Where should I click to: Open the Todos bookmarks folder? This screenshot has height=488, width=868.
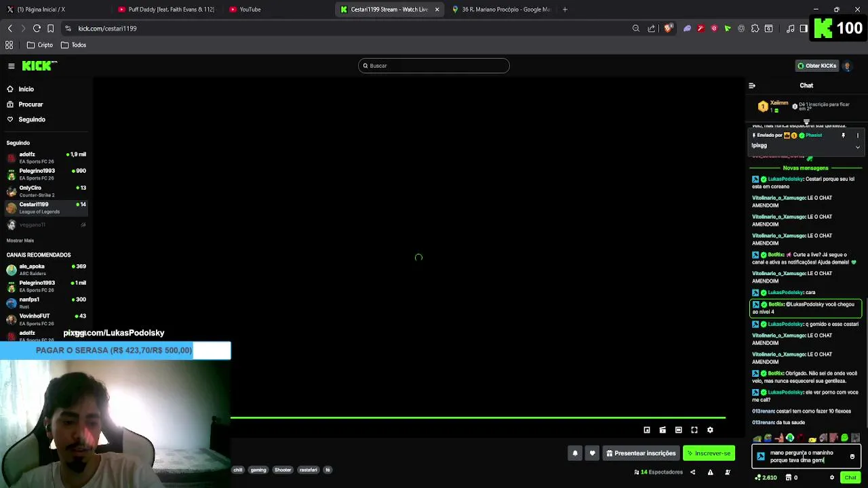(x=73, y=45)
